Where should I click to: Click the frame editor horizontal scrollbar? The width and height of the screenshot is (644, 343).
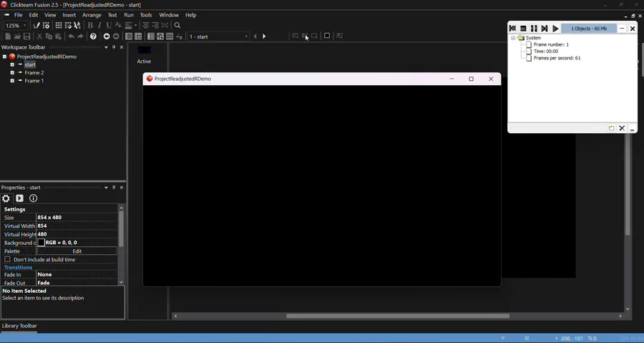pyautogui.click(x=398, y=316)
